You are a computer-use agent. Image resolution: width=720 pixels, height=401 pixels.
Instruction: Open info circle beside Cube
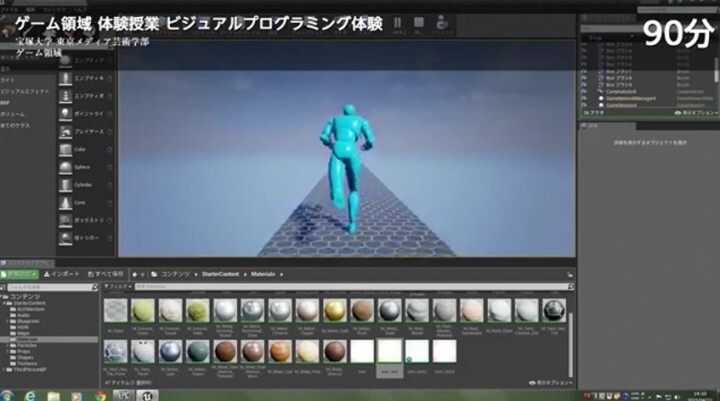[x=109, y=150]
